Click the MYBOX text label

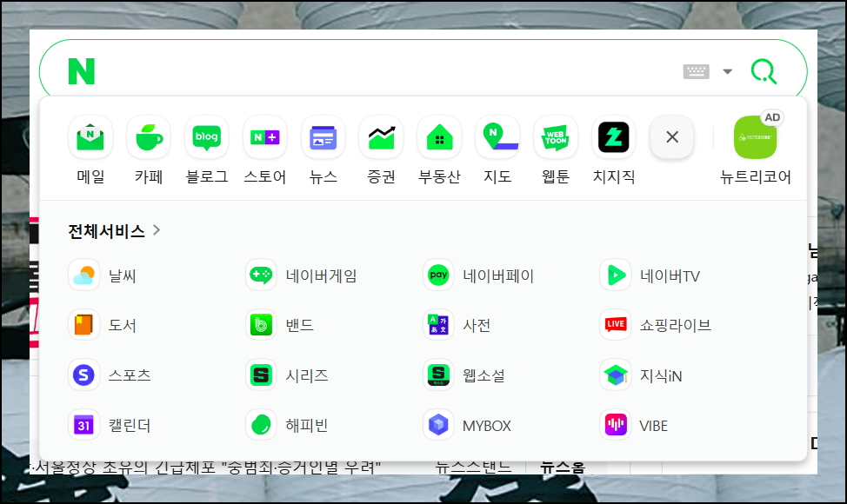coord(487,426)
